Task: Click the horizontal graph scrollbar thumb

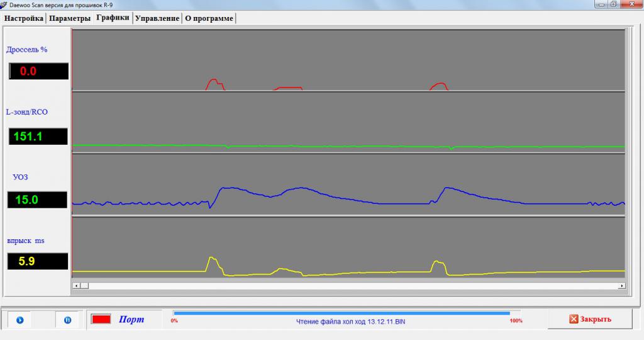Action: [84, 285]
